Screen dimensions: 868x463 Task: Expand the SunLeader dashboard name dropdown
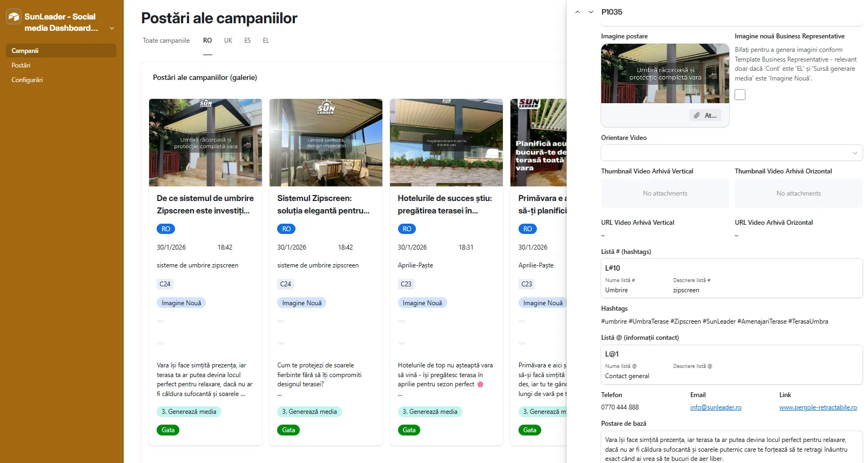click(x=112, y=28)
